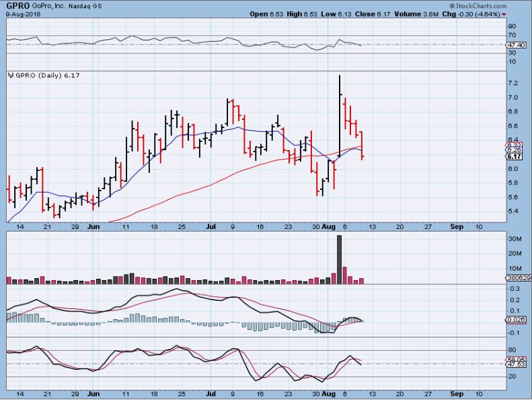The height and width of the screenshot is (400, 532).
Task: Click the MACD -0.1 scale label
Action: pos(514,333)
